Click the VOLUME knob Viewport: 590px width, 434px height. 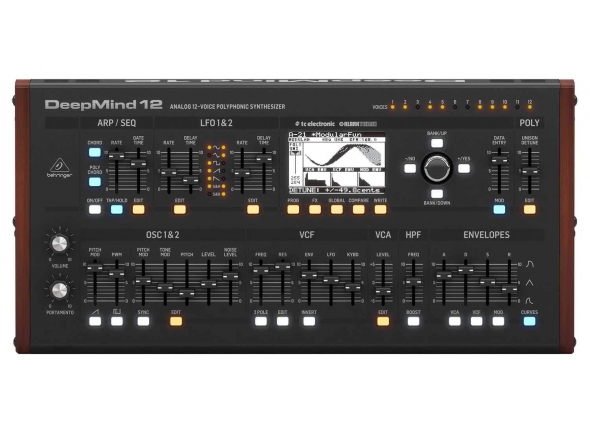point(59,244)
